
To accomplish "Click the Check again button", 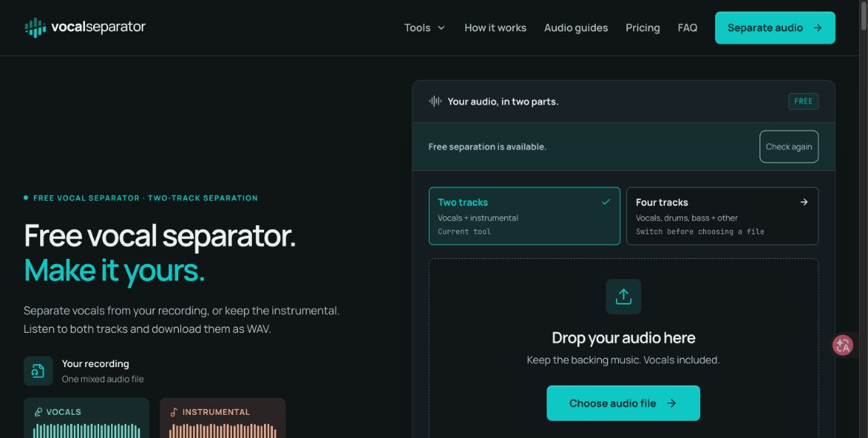I will 789,147.
